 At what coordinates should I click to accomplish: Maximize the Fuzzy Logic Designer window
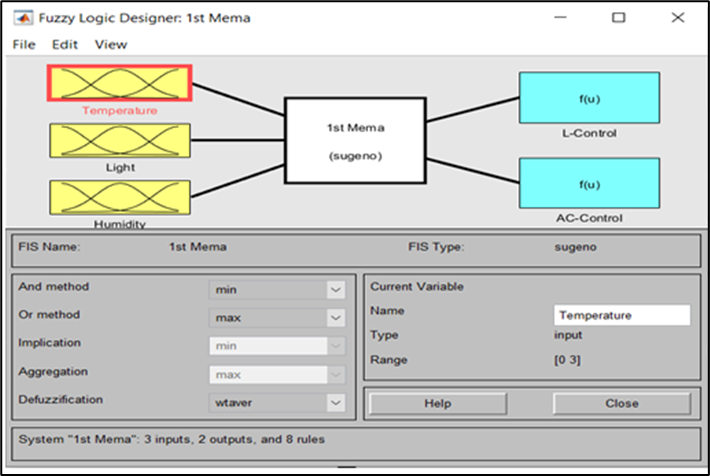tap(619, 18)
